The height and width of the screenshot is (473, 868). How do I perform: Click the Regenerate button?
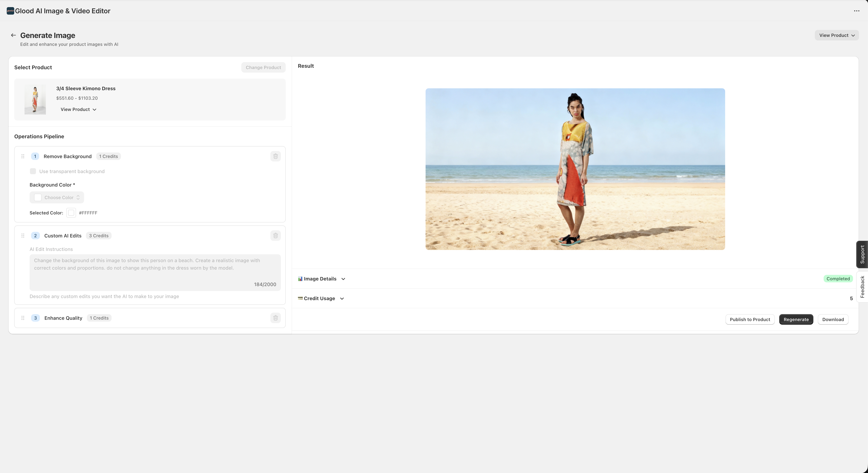coord(796,319)
